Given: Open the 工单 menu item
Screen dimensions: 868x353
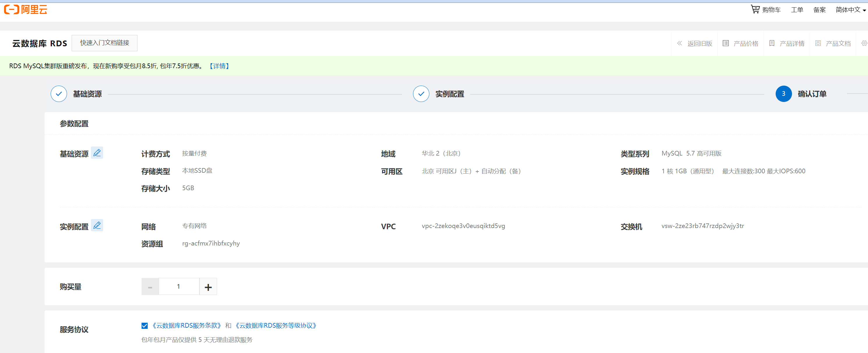Looking at the screenshot, I should tap(797, 10).
